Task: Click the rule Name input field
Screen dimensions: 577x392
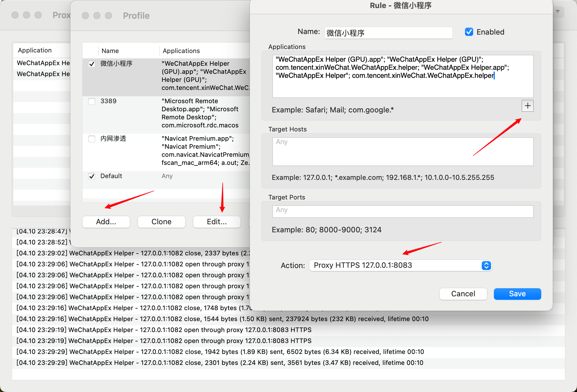Action: click(388, 33)
